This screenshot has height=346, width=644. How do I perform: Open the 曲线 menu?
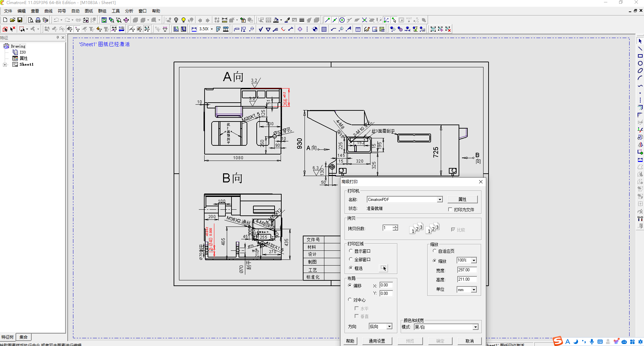coord(48,11)
